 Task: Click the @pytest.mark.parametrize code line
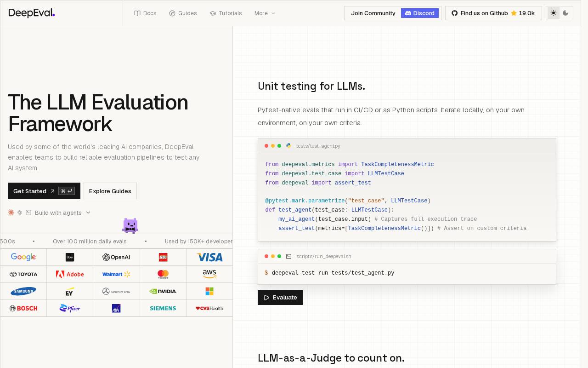point(348,201)
